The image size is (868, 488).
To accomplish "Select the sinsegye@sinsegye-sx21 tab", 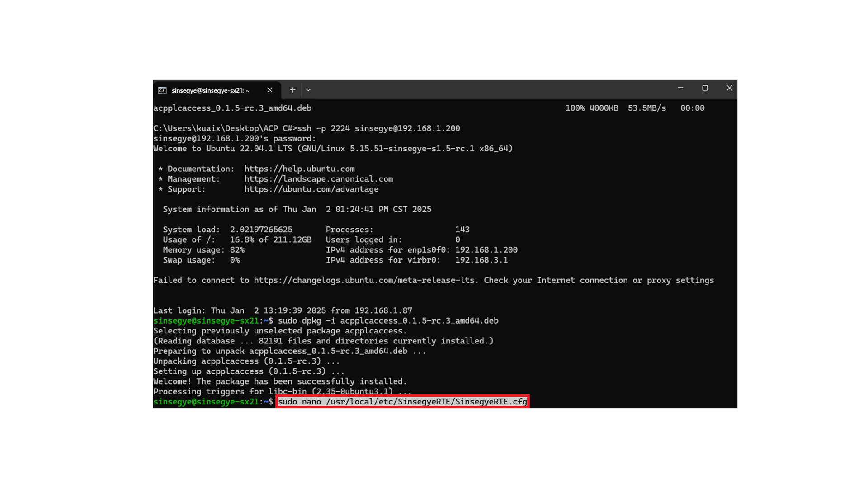I will tap(211, 90).
